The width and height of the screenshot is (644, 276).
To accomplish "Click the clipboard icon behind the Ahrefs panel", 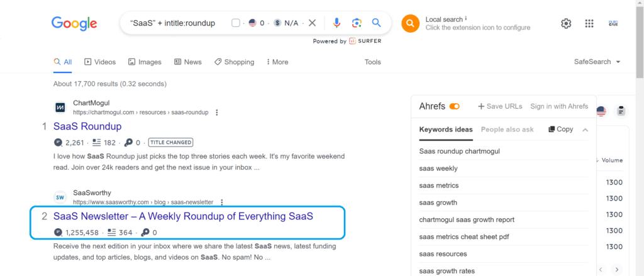I will pos(621,111).
